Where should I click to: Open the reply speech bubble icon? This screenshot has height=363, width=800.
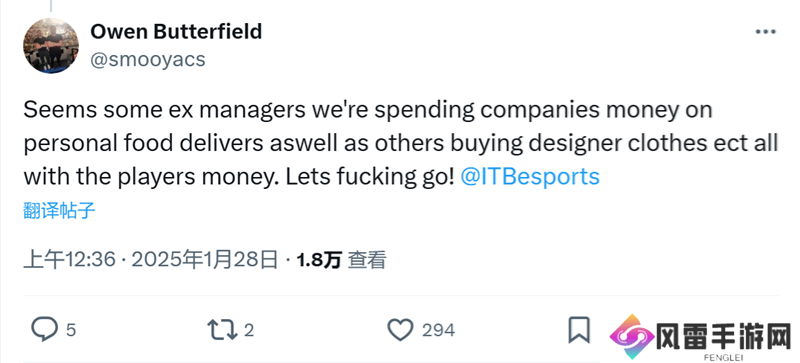44,330
